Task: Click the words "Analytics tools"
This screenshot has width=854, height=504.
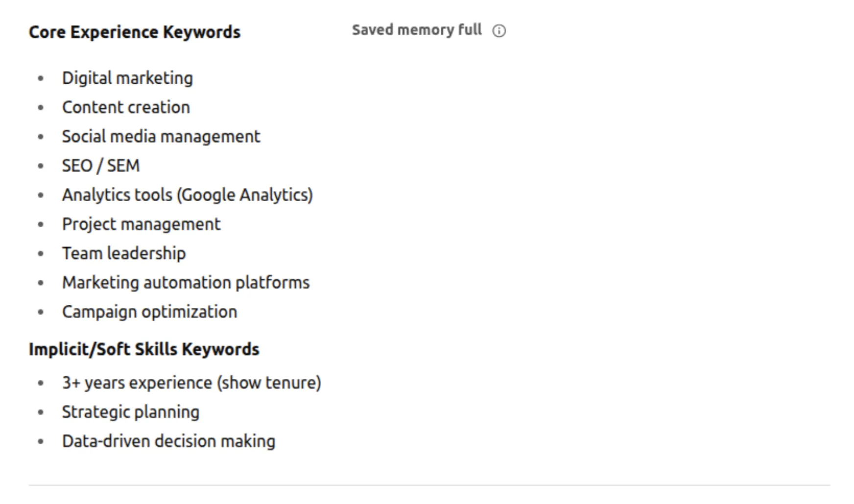Action: (117, 195)
